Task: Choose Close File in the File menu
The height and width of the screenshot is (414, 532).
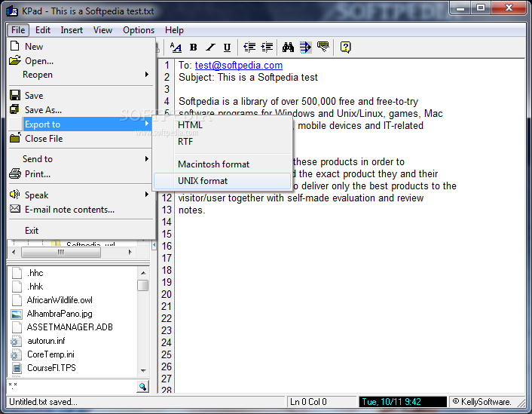Action: pos(81,139)
